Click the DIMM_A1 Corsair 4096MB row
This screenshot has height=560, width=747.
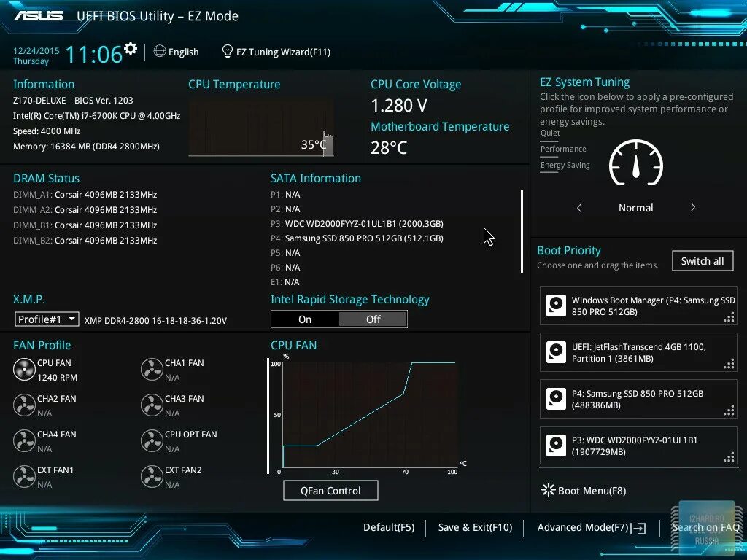coord(85,194)
